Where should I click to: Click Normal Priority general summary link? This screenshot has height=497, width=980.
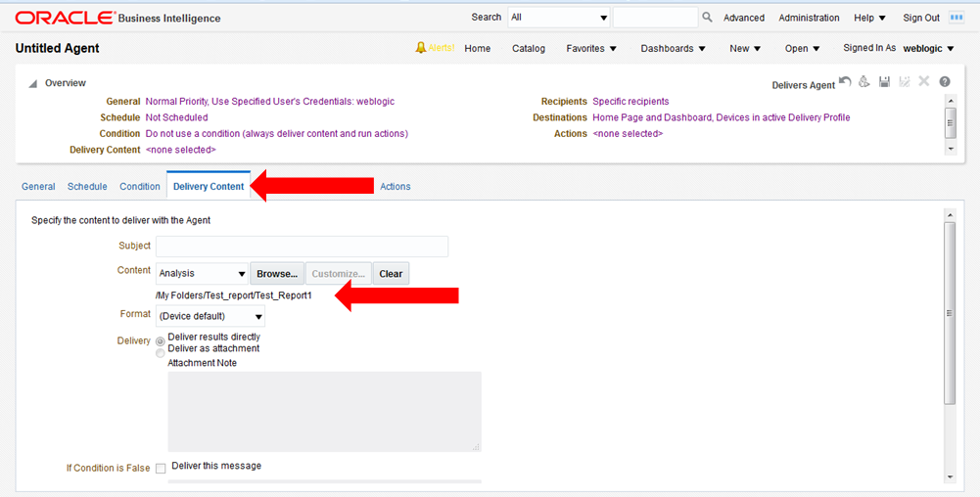270,101
